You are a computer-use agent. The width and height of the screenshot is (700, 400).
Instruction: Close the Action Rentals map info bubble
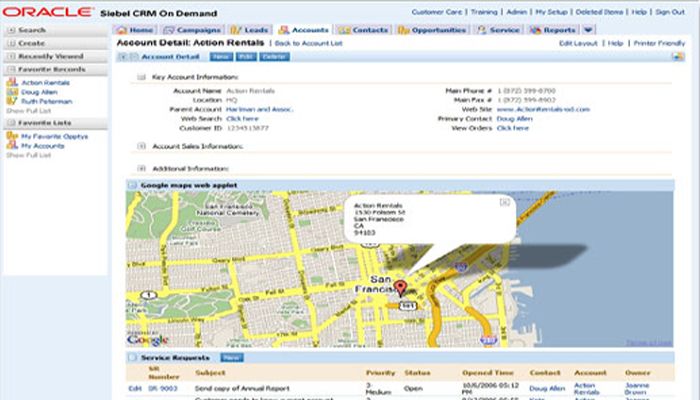[504, 202]
